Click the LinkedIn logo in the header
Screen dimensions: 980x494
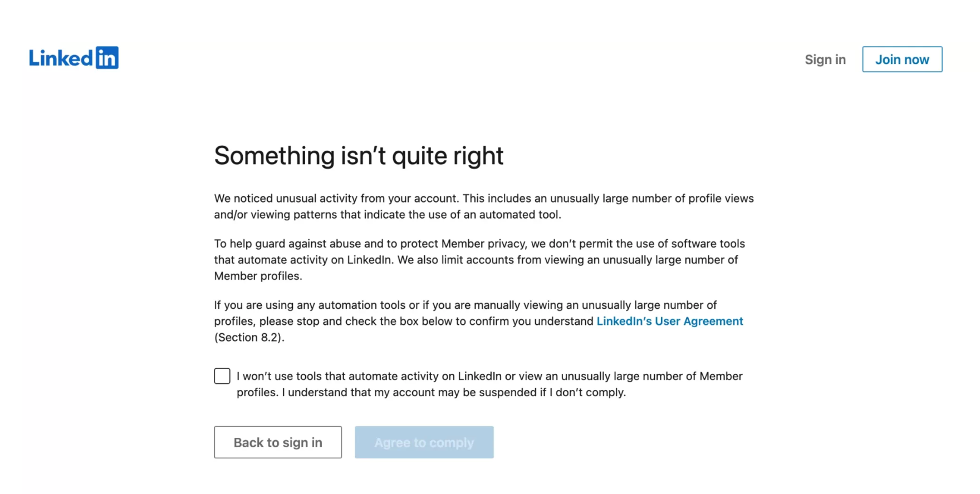(73, 58)
